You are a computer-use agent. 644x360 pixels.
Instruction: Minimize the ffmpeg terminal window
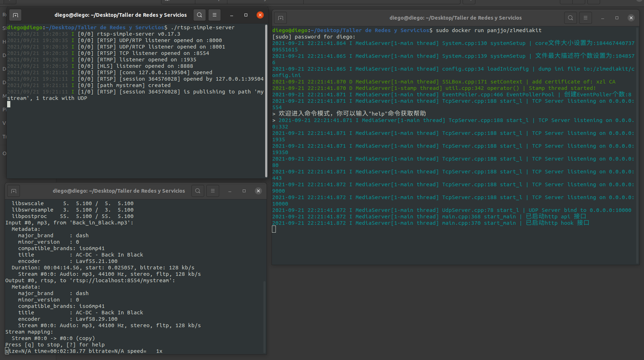click(230, 191)
